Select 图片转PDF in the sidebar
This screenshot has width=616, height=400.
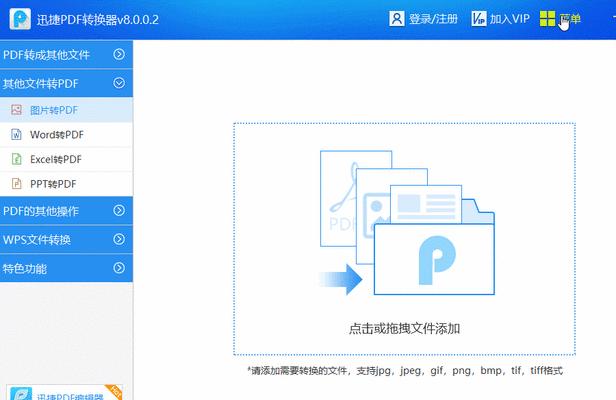66,110
